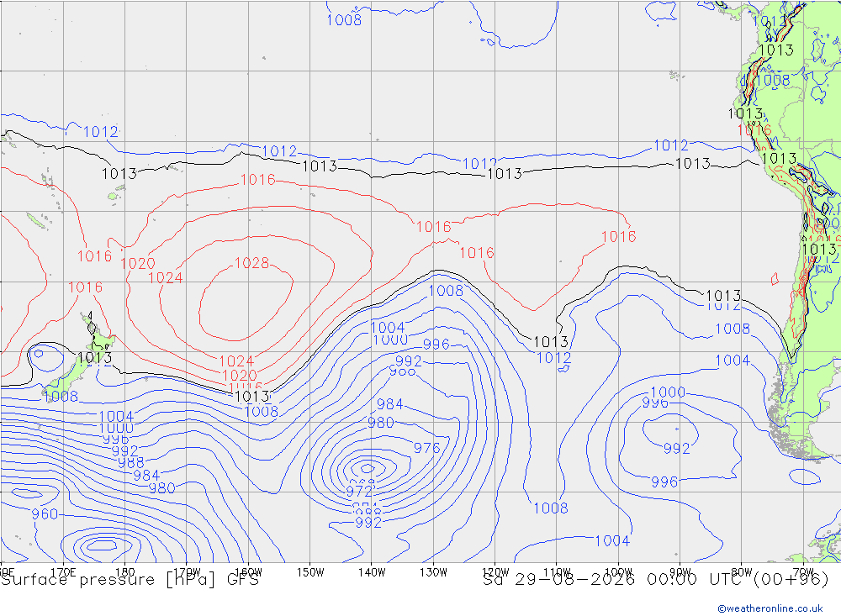
Task: Click the 120W longitude axis label
Action: [495, 572]
